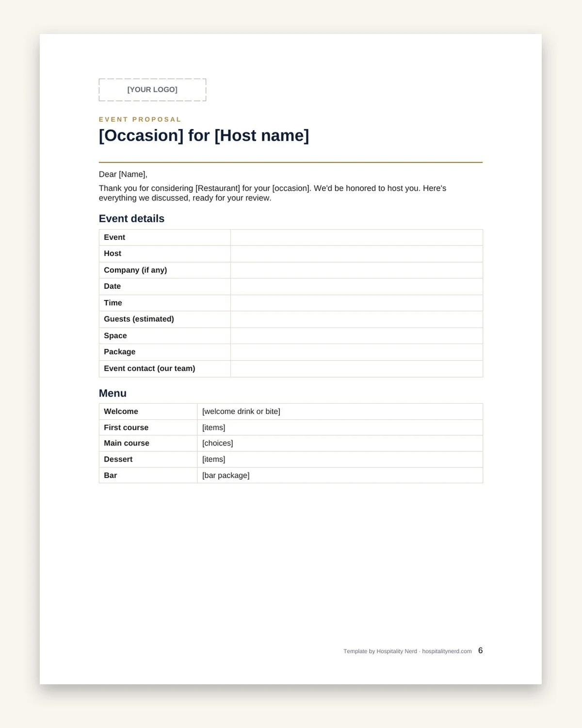Click the 'Event contact (our team)' label
The height and width of the screenshot is (728, 582).
[x=149, y=368]
